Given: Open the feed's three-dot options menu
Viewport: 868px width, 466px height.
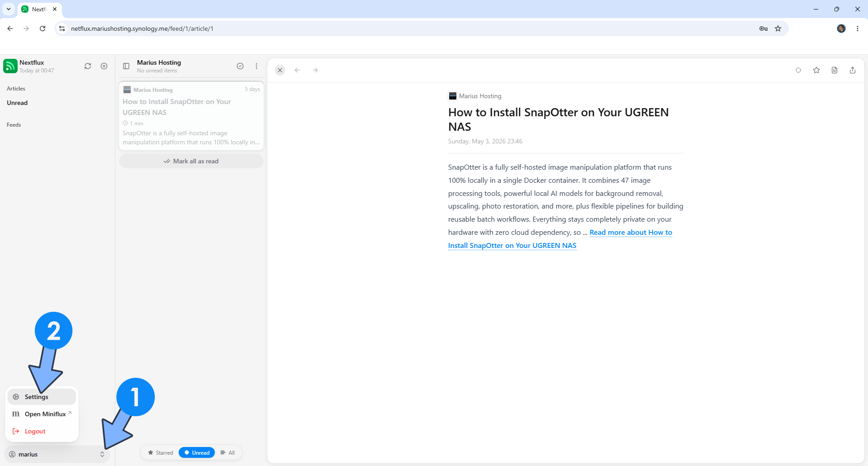Looking at the screenshot, I should pos(256,66).
